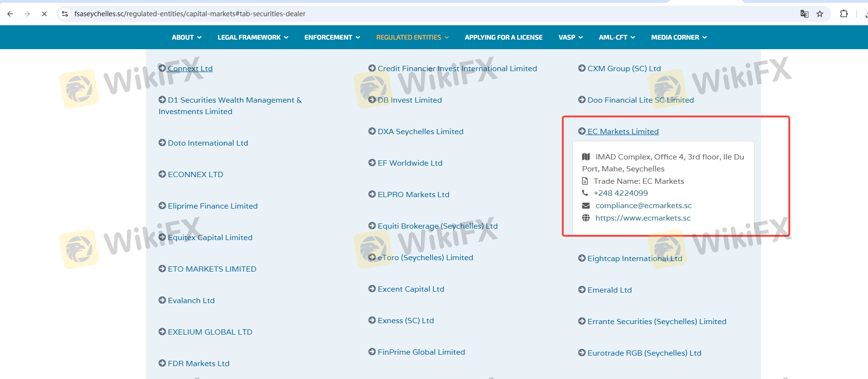Show Equiti Brokerage (Seychelles) Ltd details

coord(433,226)
